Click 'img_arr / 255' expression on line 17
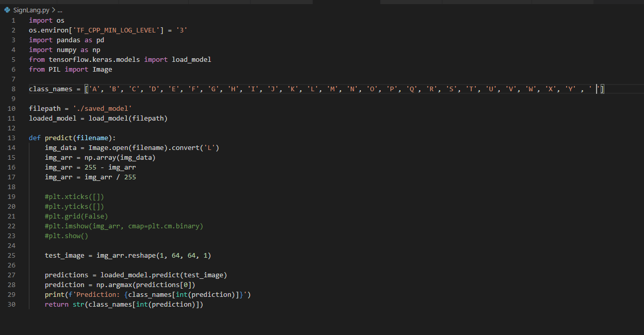Viewport: 644px width, 335px height. click(x=110, y=177)
